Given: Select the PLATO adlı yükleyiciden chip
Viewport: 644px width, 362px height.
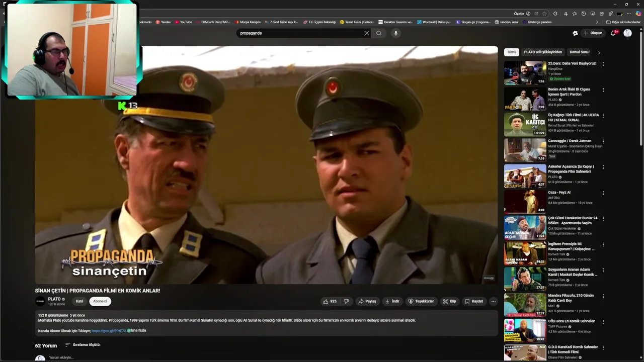Looking at the screenshot, I should tap(543, 52).
